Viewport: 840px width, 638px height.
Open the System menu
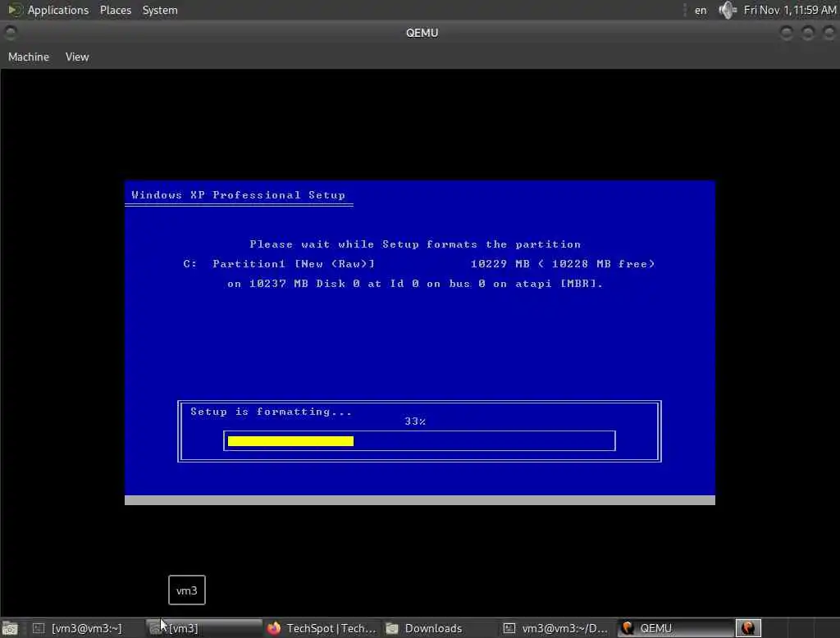tap(160, 10)
